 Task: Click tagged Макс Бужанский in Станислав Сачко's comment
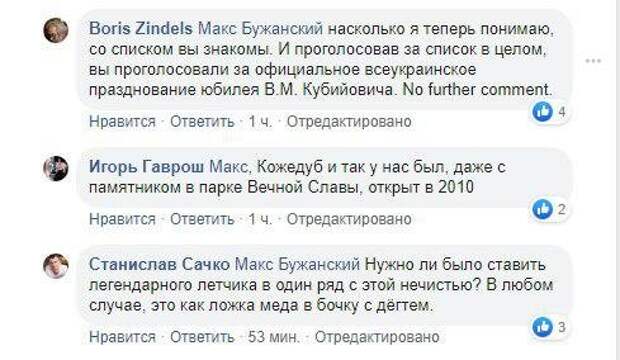point(297,264)
